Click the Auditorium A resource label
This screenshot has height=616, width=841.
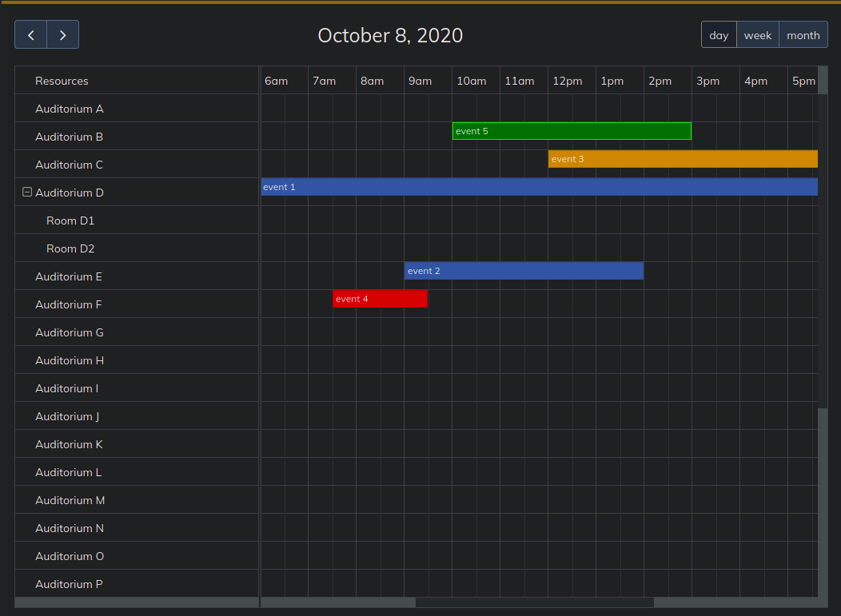pos(70,109)
